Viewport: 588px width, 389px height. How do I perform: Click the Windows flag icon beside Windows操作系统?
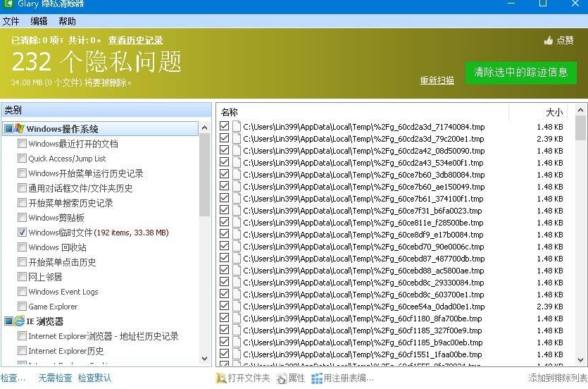tap(20, 129)
